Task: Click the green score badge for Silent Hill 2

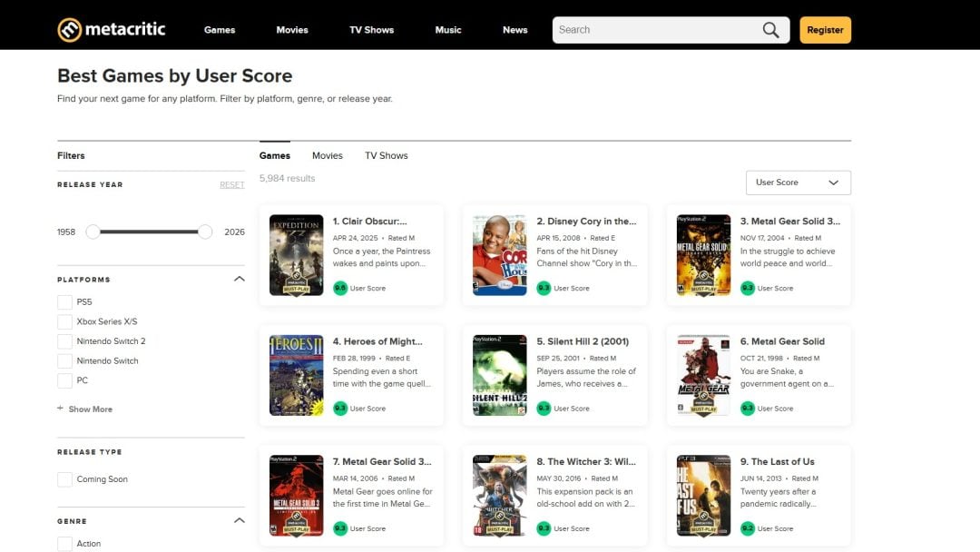Action: coord(544,409)
